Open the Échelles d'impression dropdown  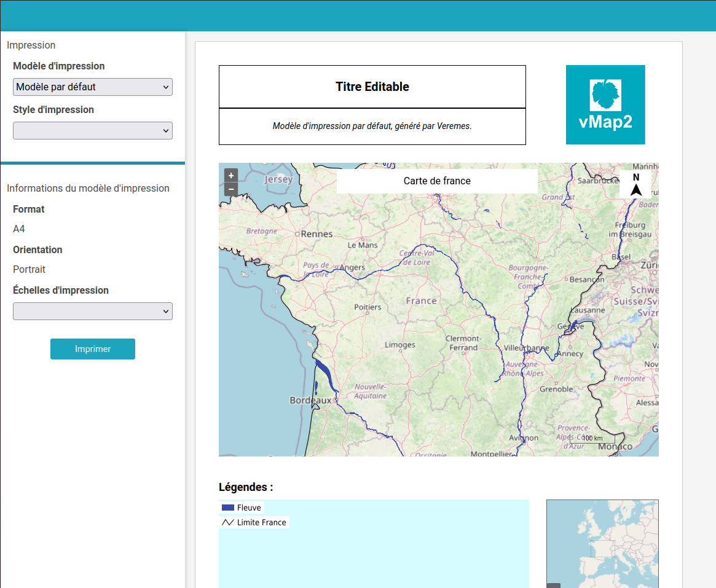click(x=93, y=312)
